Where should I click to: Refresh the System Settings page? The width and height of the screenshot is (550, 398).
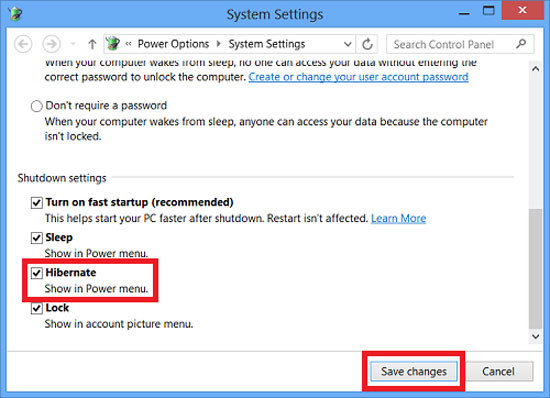point(367,44)
